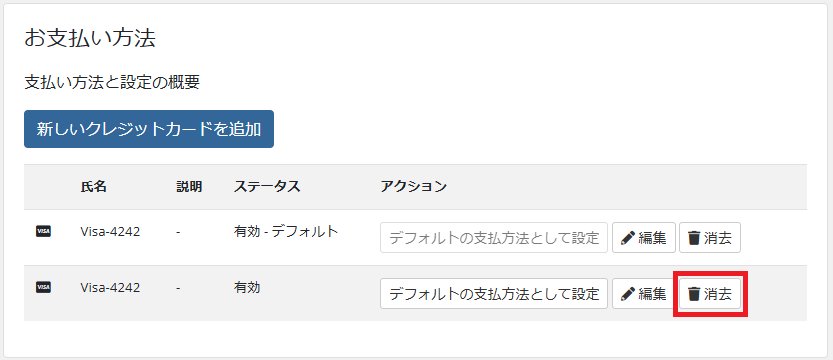The width and height of the screenshot is (833, 360).
Task: Select the Visa-4242 name in the default row
Action: click(110, 232)
